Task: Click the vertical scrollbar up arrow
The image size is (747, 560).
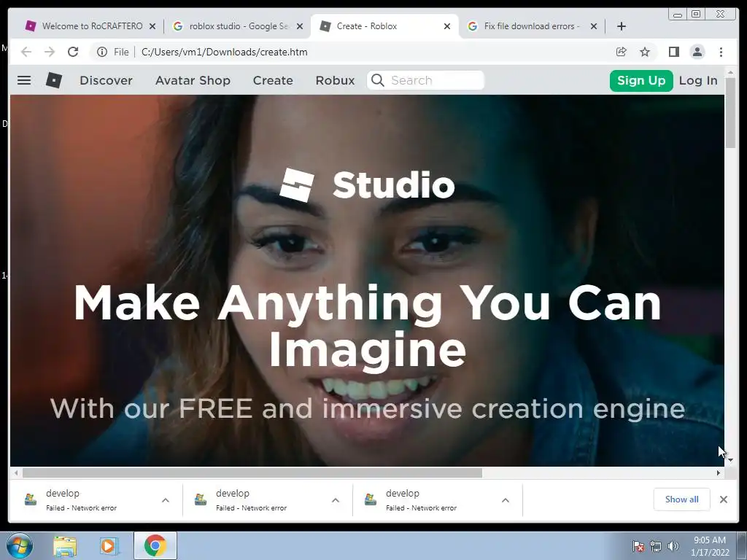Action: click(730, 72)
